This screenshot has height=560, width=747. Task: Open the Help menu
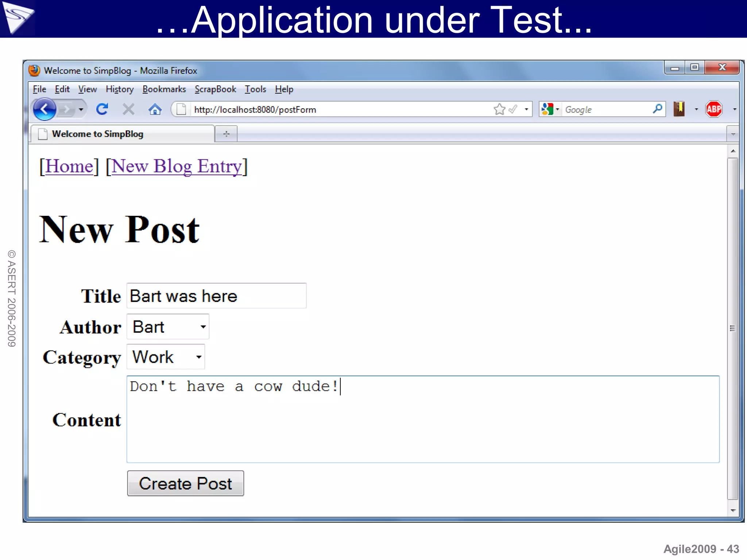pos(284,89)
